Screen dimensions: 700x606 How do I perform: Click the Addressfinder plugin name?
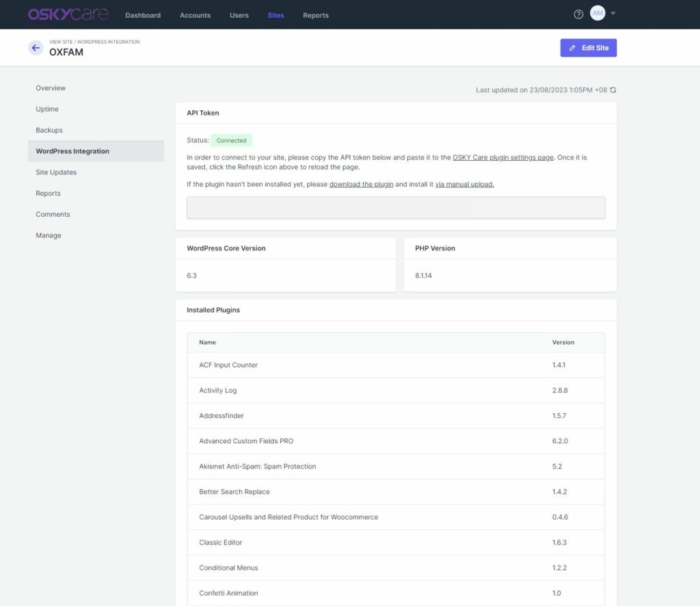pyautogui.click(x=221, y=416)
